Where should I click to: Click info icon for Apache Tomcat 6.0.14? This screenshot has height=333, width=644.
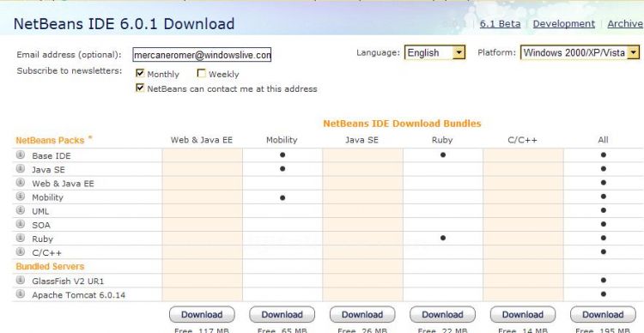(x=20, y=294)
